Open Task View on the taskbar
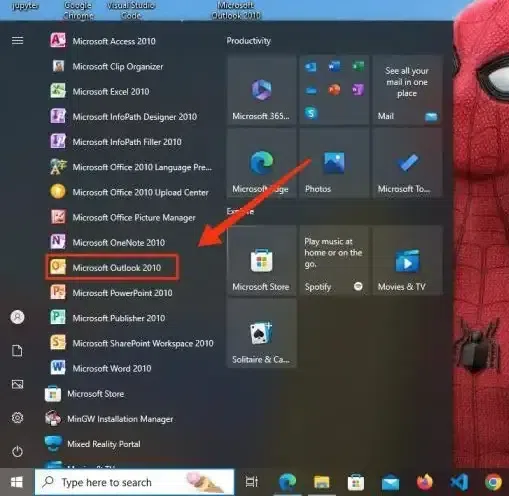The image size is (509, 496). (x=252, y=482)
